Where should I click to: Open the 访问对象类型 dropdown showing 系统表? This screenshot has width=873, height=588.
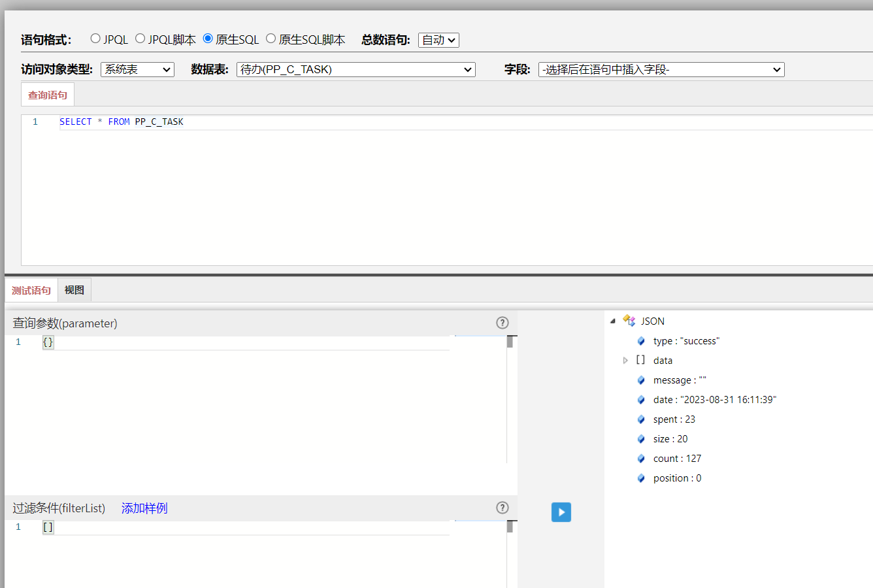[x=137, y=69]
